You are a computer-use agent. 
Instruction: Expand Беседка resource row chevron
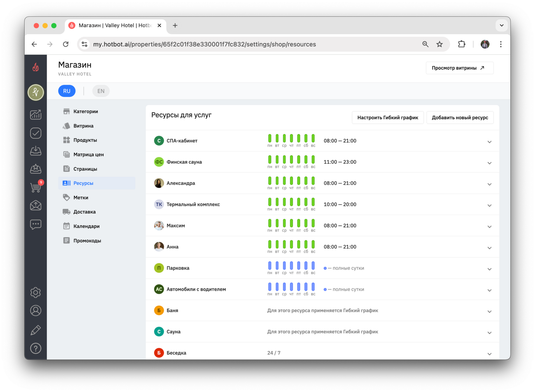489,354
